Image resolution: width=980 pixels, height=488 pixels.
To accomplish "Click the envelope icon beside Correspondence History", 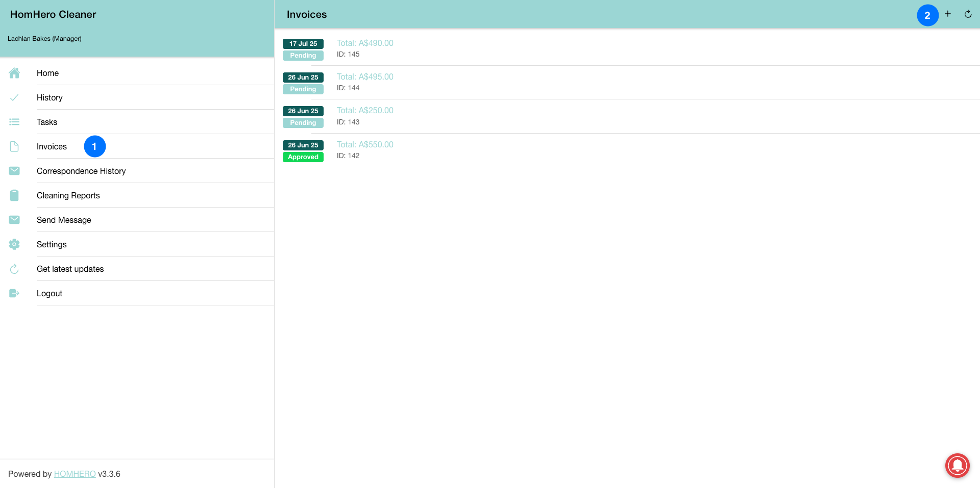I will (14, 171).
